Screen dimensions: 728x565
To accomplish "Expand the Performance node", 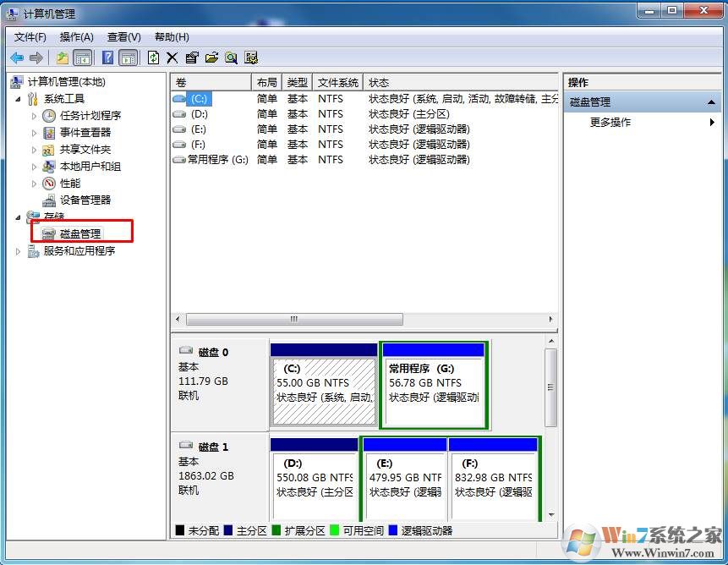I will 34,184.
